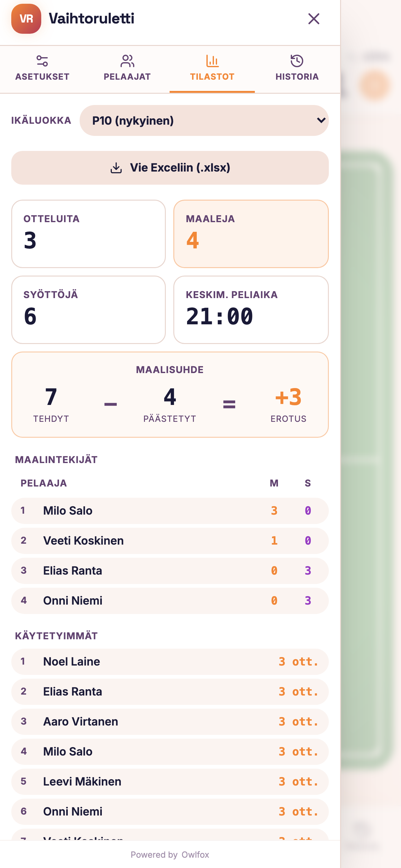Select the Otteluita stat card
Viewport: 401px width, 868px height.
pos(89,234)
